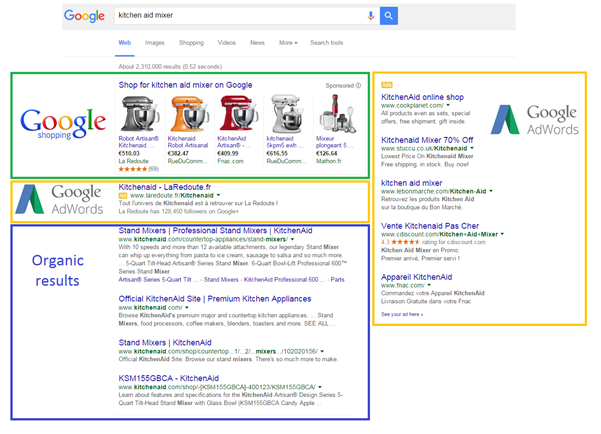Open Search tools

[x=327, y=43]
